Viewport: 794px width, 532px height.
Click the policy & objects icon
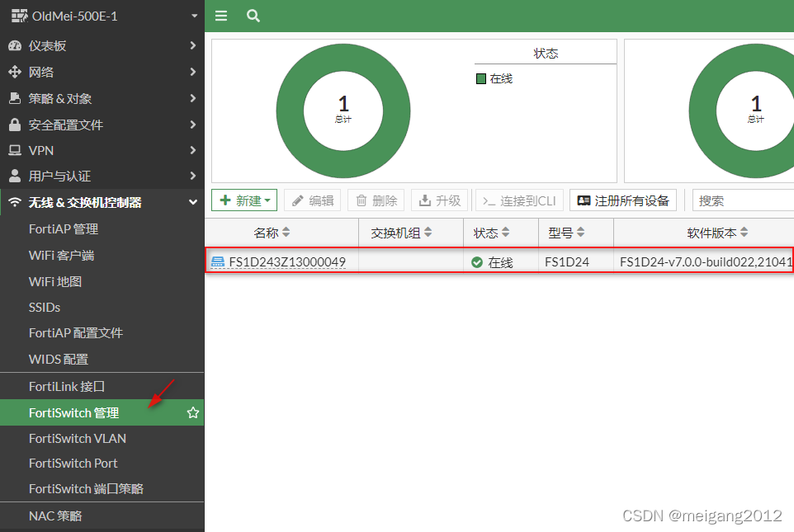tap(15, 98)
